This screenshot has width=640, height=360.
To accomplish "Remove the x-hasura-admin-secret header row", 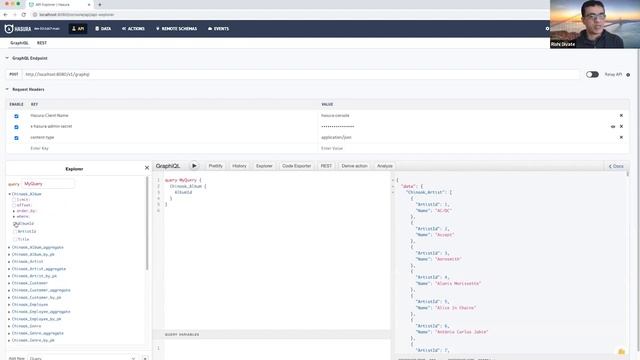I will tap(621, 127).
